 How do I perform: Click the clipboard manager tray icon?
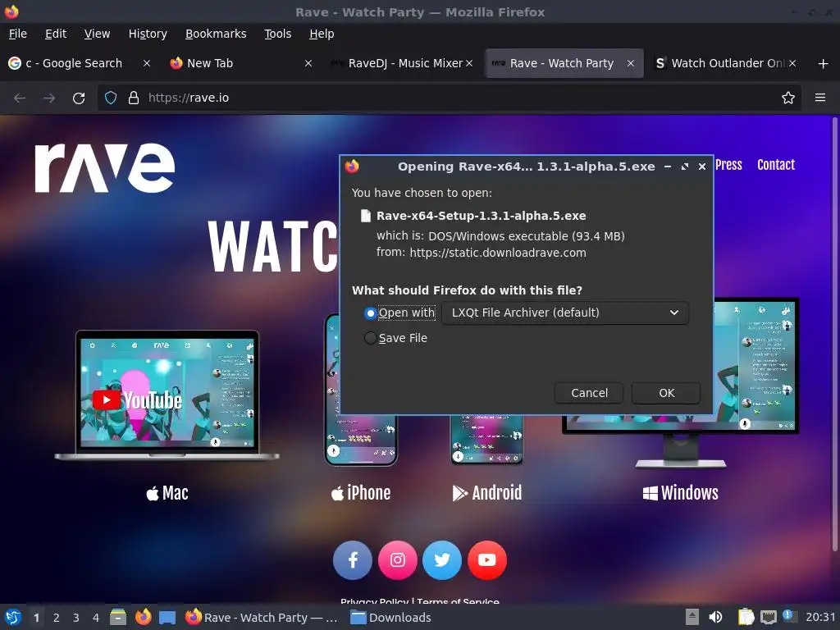(x=746, y=618)
